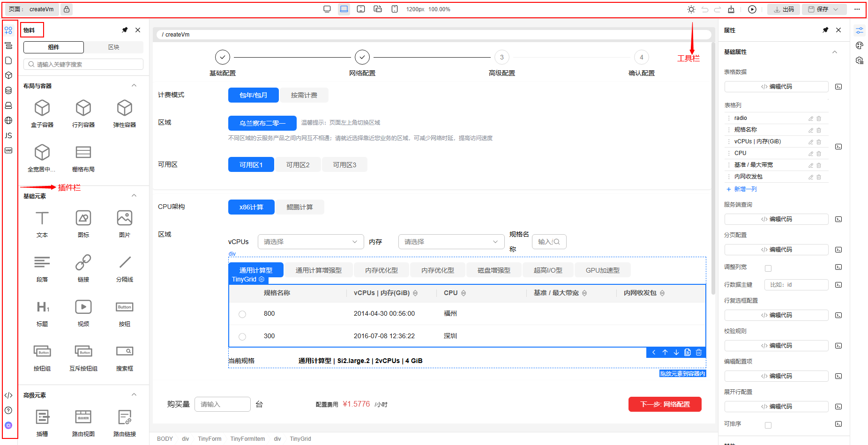
Task: Delete the radio column in 表格列
Action: point(819,119)
